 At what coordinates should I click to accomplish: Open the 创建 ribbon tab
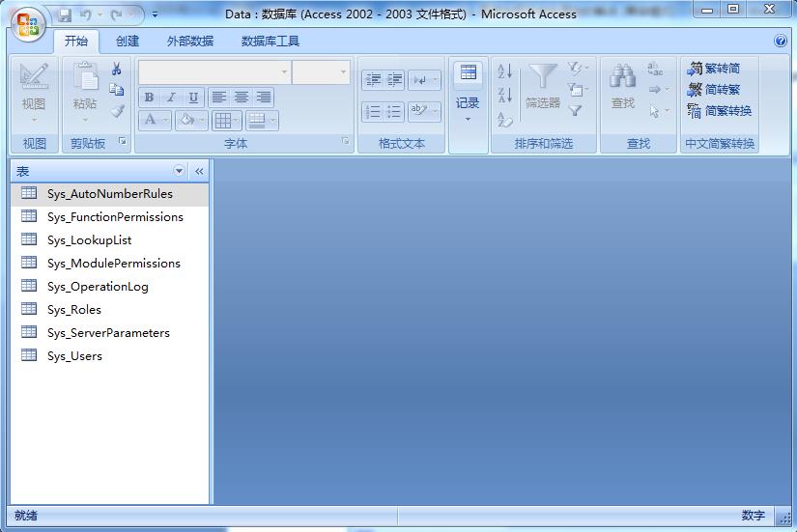[128, 42]
